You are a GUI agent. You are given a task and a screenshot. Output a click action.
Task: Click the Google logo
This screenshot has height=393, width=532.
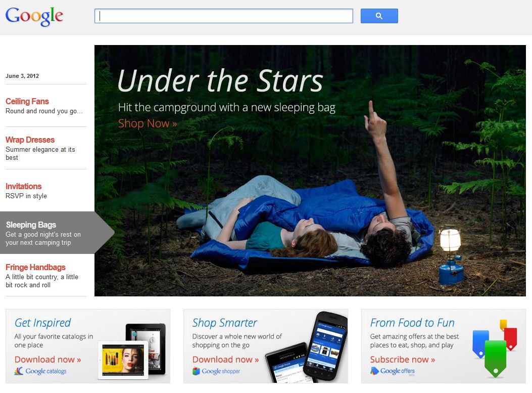[x=34, y=16]
